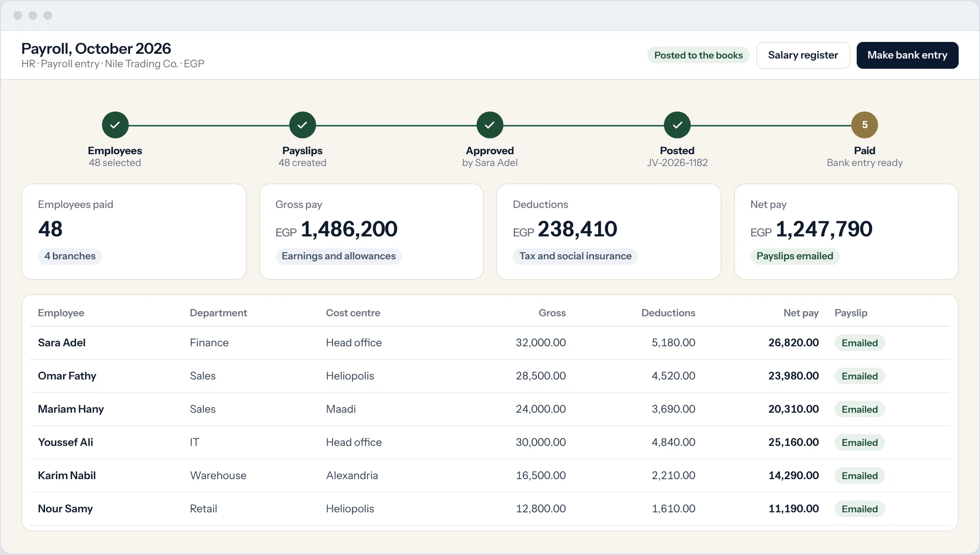
Task: Click Sara Adel's net pay 26,820.00
Action: (793, 343)
